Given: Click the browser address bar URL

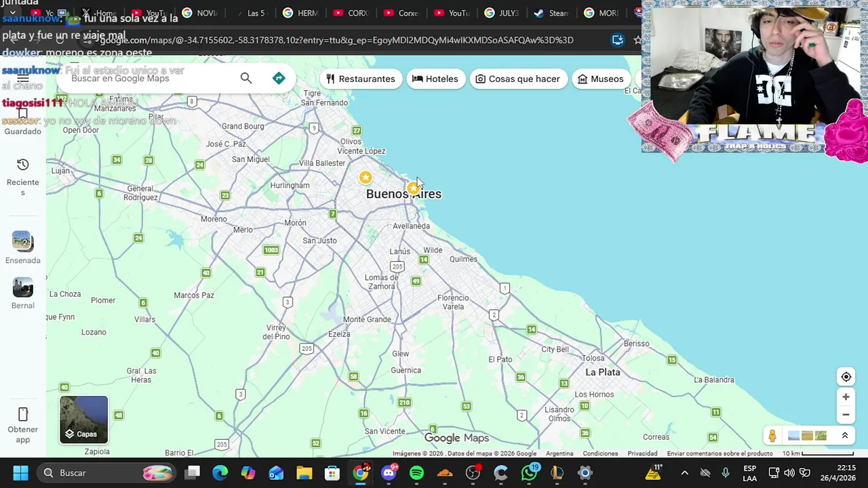Looking at the screenshot, I should click(x=336, y=40).
